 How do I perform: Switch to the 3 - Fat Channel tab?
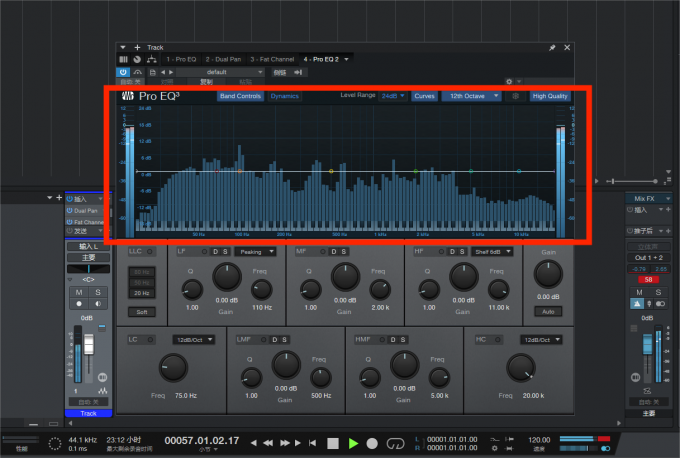pos(273,59)
